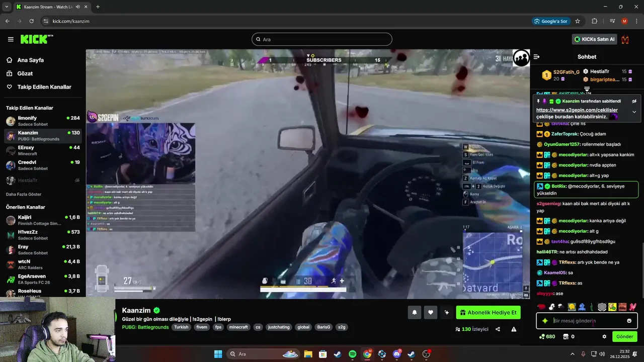Click the Gönder send button

(x=624, y=336)
